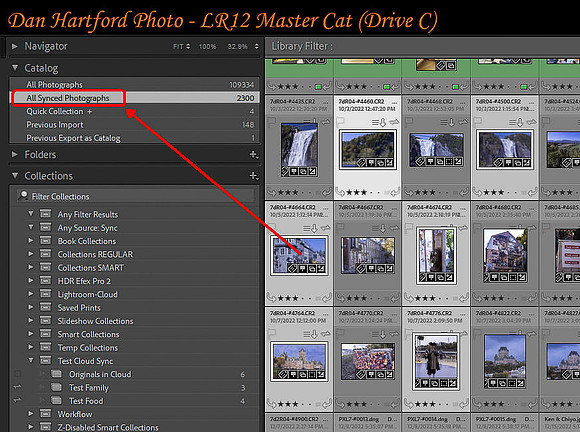Image resolution: width=580 pixels, height=432 pixels.
Task: Add a new folder with Folders plus icon
Action: [x=254, y=154]
